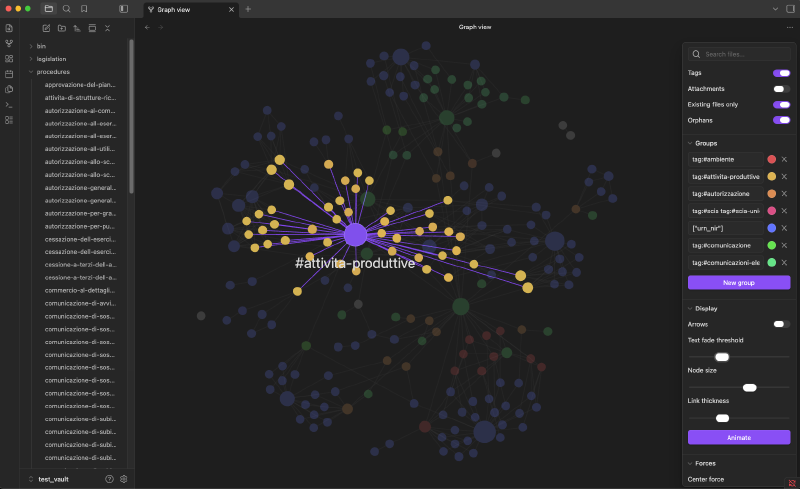The image size is (800, 489).
Task: Toggle the right sidebar panel
Action: [790, 9]
